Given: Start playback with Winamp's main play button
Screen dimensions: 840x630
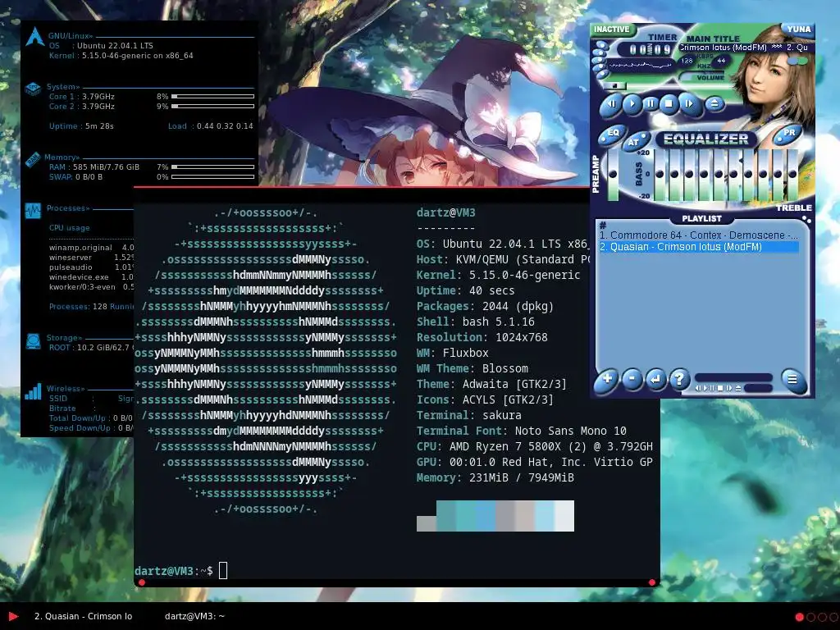Looking at the screenshot, I should 632,104.
